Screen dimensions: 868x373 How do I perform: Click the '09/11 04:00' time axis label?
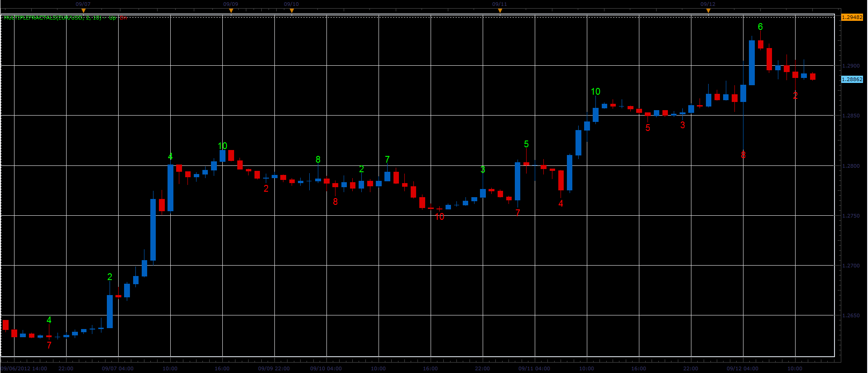tap(534, 368)
